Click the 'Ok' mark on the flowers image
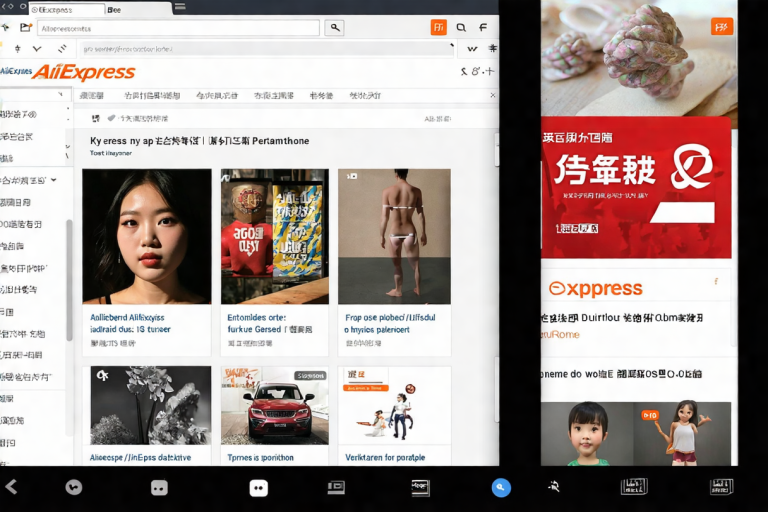Viewport: 768px width, 512px height. click(102, 376)
